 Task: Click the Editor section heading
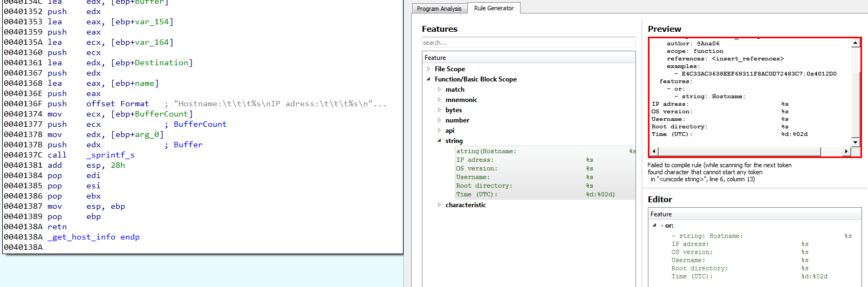(660, 200)
